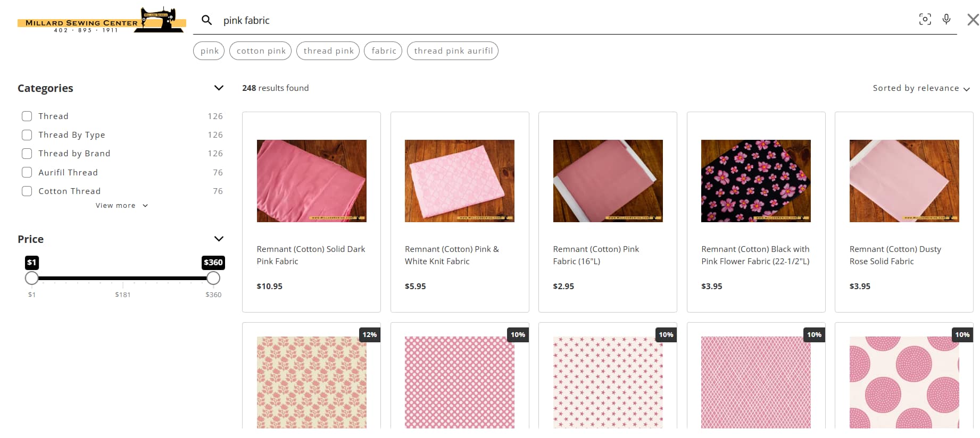The height and width of the screenshot is (438, 980).
Task: Click the search magnifier icon
Action: tap(206, 20)
